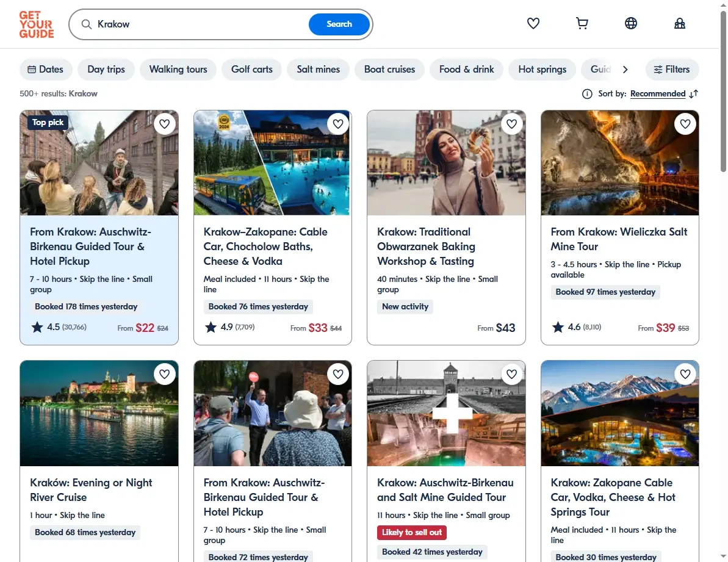
Task: Open the Auschwitz gate and salt mine photo
Action: click(x=446, y=413)
